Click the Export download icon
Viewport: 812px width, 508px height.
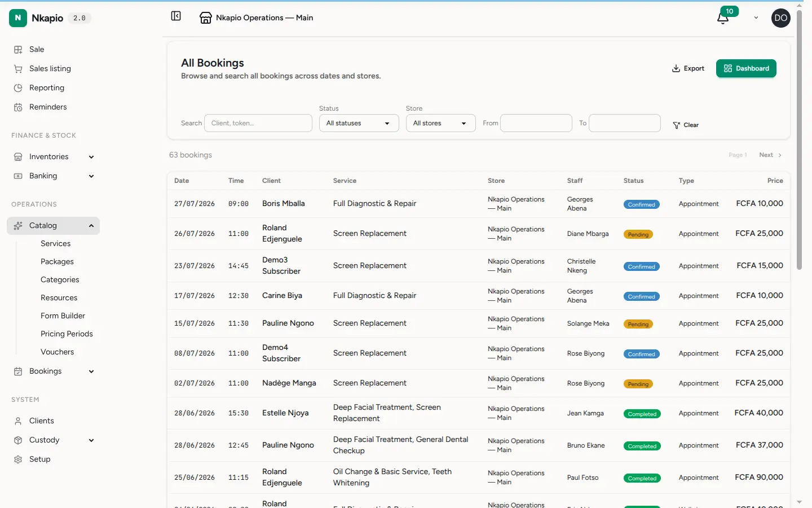[676, 68]
